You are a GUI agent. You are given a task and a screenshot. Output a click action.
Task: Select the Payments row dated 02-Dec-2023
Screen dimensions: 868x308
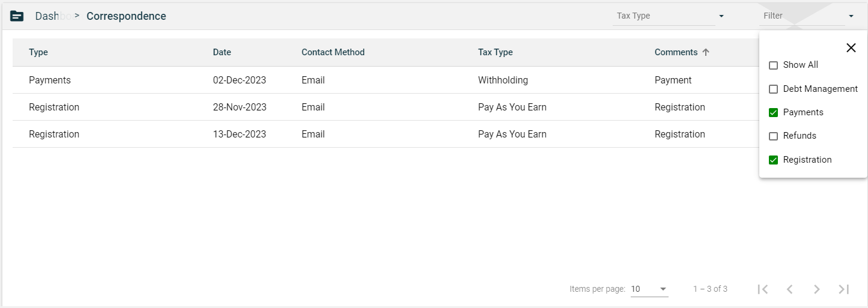[x=50, y=80]
